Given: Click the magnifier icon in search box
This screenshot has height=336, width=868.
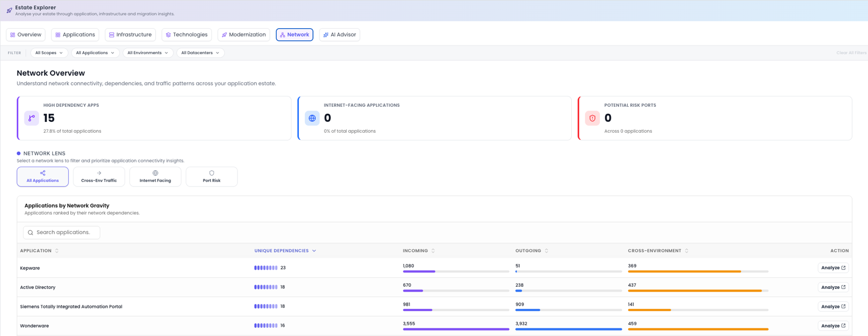Looking at the screenshot, I should [30, 232].
